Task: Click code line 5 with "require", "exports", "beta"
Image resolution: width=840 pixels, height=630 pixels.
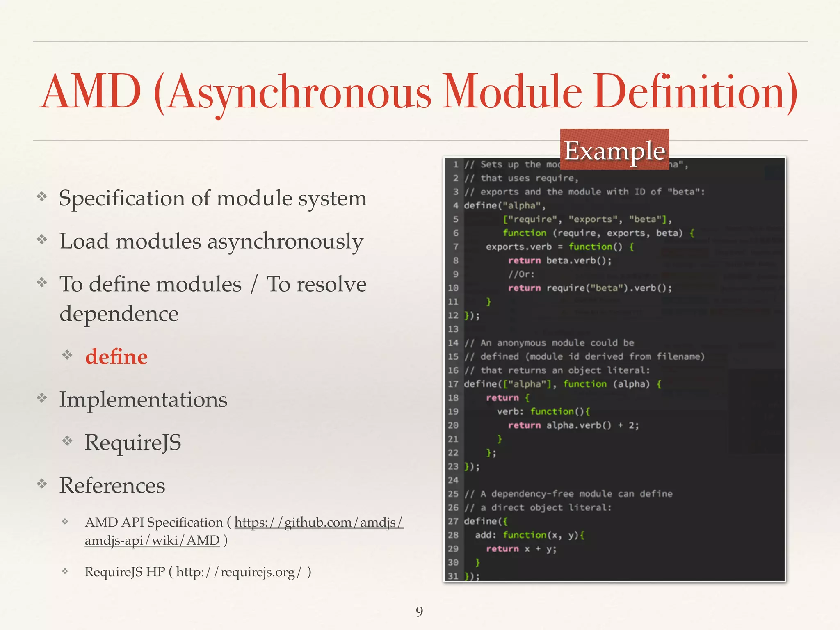Action: click(587, 219)
